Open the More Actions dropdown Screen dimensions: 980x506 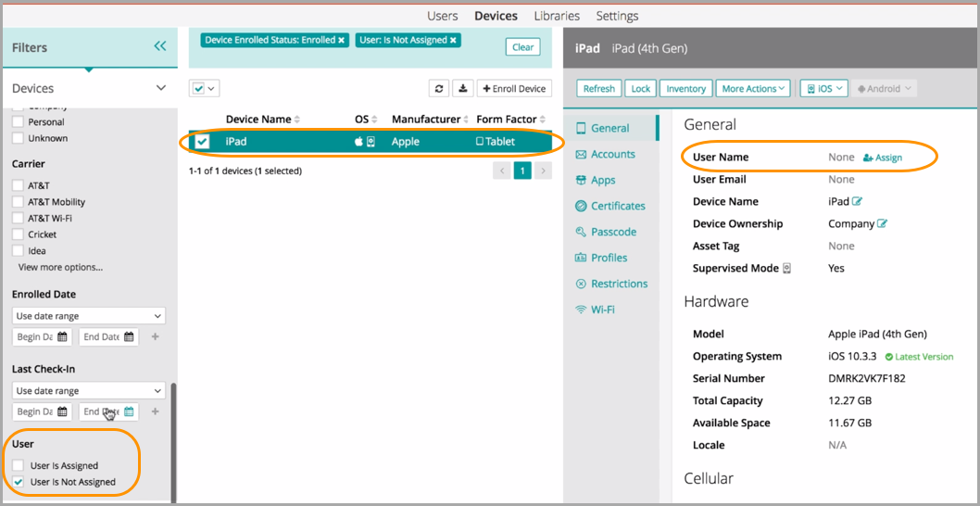(753, 89)
